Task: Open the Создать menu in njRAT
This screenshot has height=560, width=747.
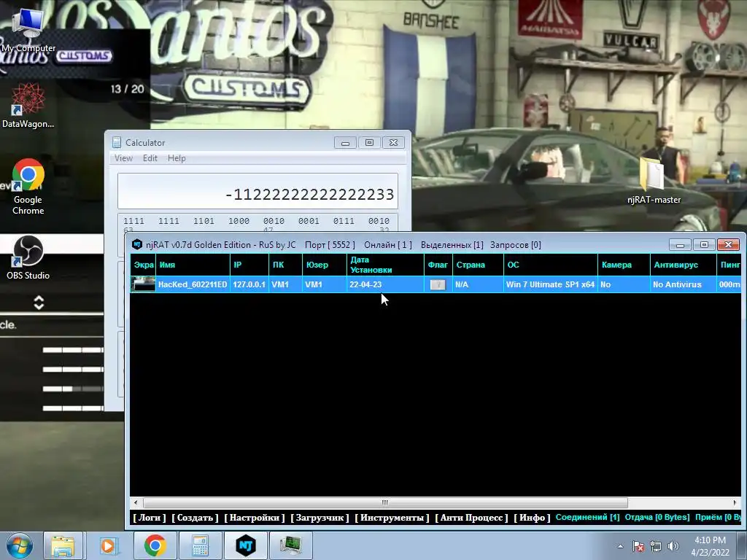Action: pyautogui.click(x=195, y=518)
